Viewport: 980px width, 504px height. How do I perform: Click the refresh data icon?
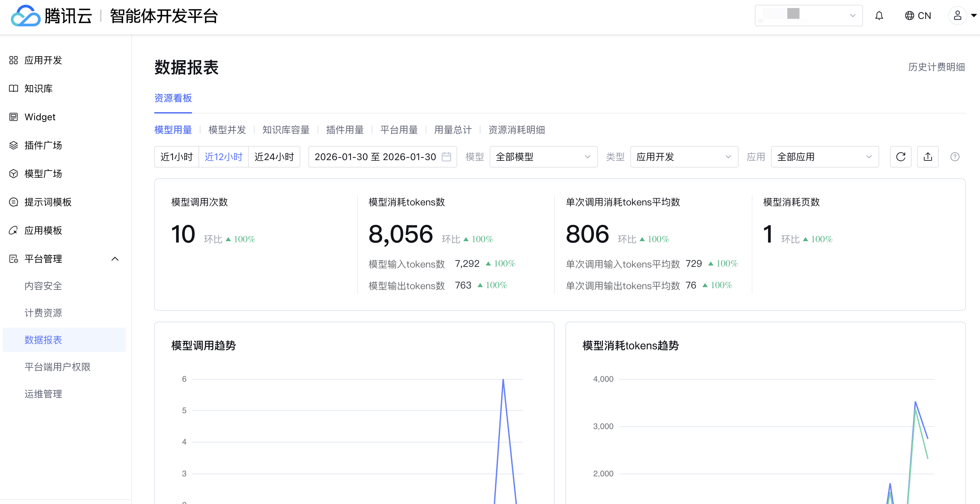(x=901, y=157)
